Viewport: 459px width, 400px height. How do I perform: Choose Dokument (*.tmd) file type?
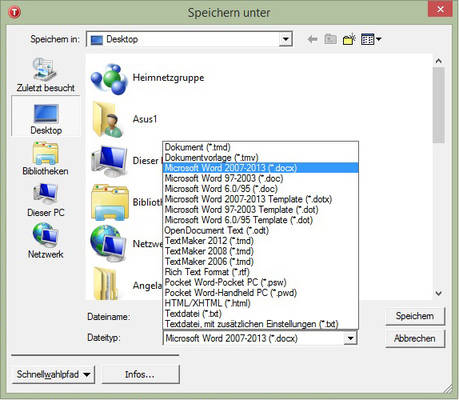[261, 147]
